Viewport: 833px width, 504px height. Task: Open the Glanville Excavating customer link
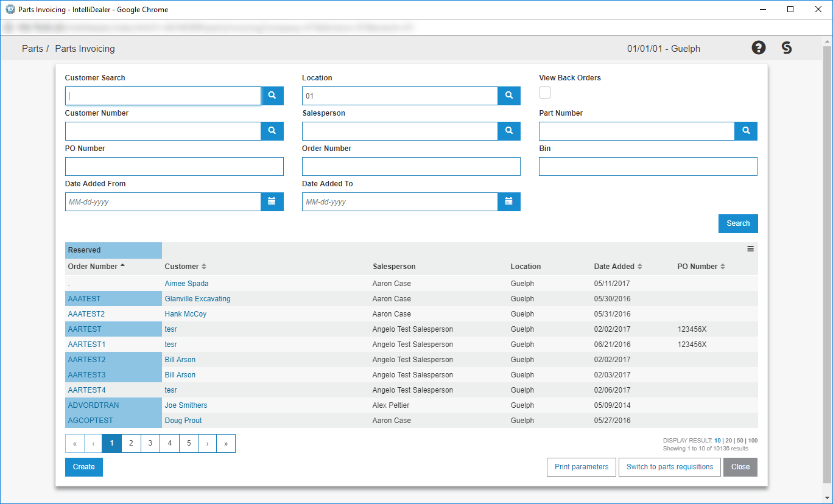197,299
